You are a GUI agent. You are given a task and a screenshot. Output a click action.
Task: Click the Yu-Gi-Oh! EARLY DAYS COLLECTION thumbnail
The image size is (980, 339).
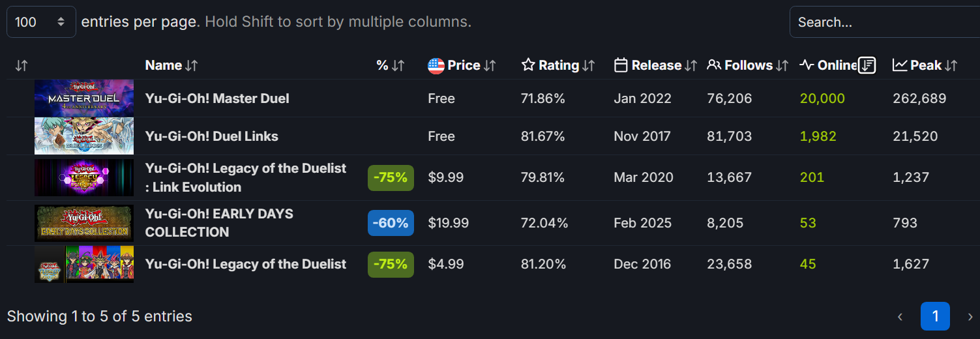(x=84, y=223)
